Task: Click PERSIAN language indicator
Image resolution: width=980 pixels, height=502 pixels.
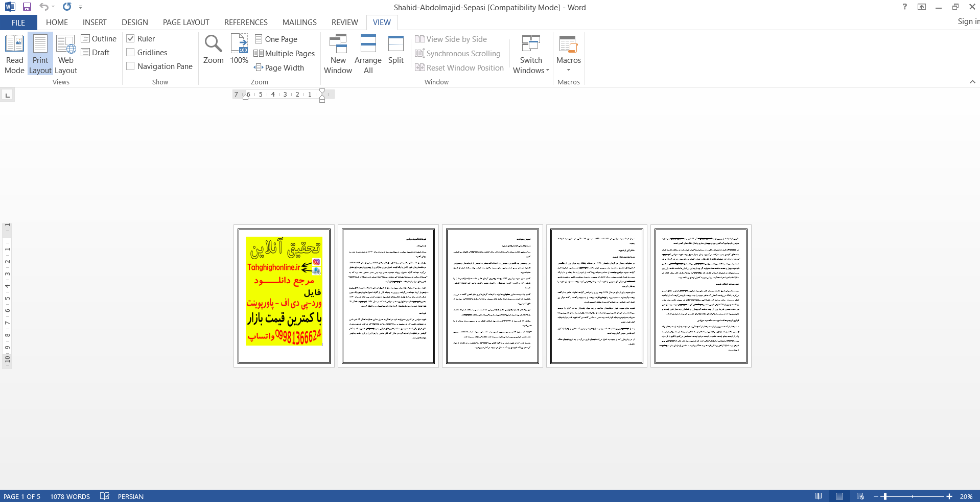Action: [130, 496]
